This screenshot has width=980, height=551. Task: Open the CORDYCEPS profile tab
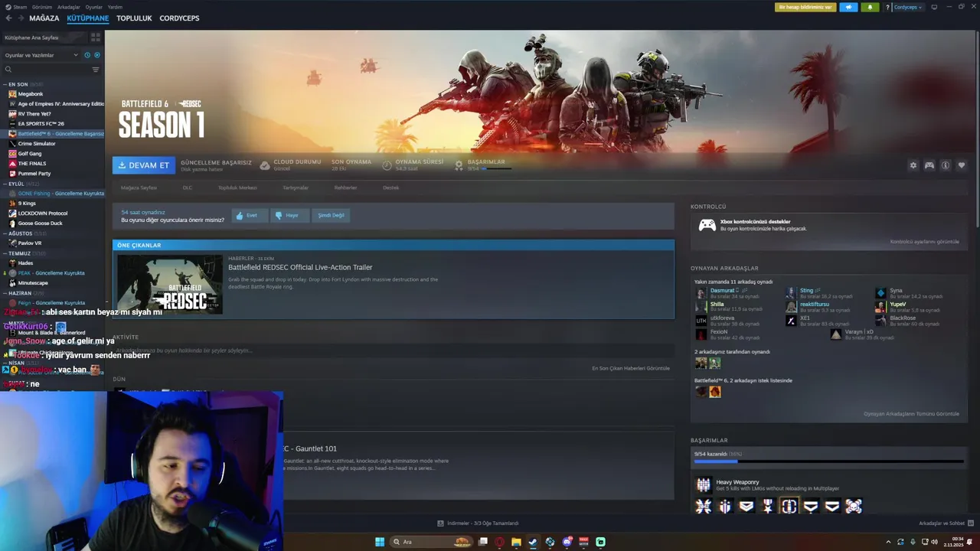point(179,18)
